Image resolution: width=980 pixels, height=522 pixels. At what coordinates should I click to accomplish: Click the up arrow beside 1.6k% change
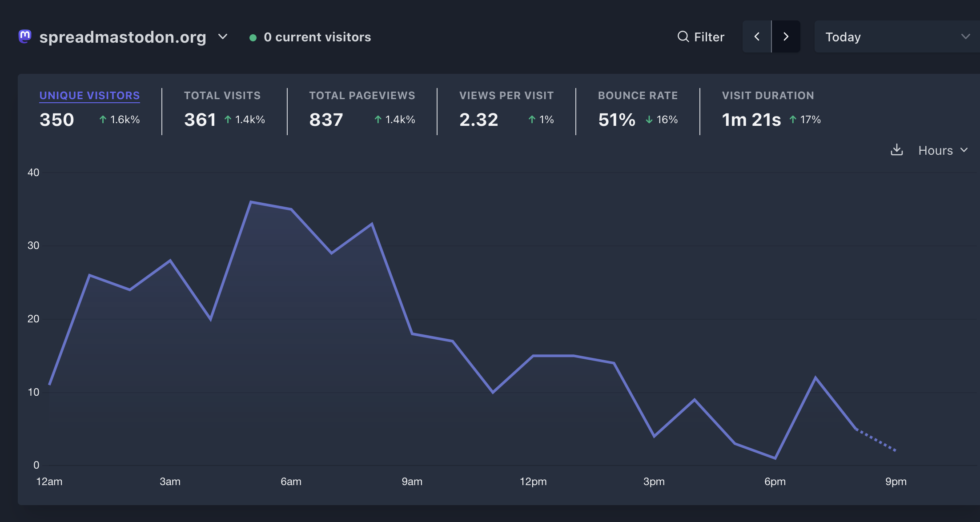click(x=103, y=120)
